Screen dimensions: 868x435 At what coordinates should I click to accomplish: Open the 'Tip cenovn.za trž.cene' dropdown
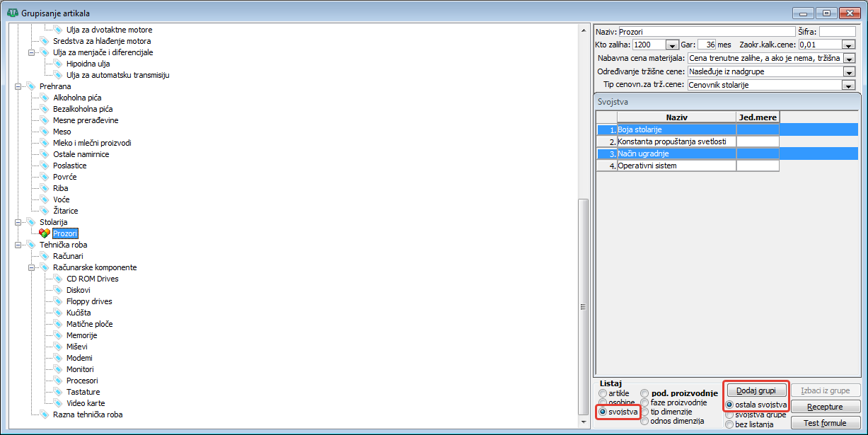tap(849, 85)
